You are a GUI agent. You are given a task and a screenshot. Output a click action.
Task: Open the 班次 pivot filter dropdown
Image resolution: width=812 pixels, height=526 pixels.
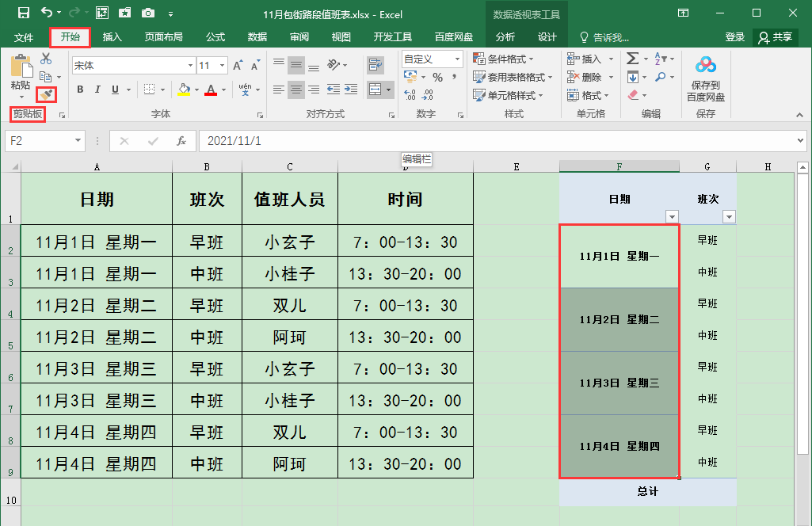pos(729,217)
